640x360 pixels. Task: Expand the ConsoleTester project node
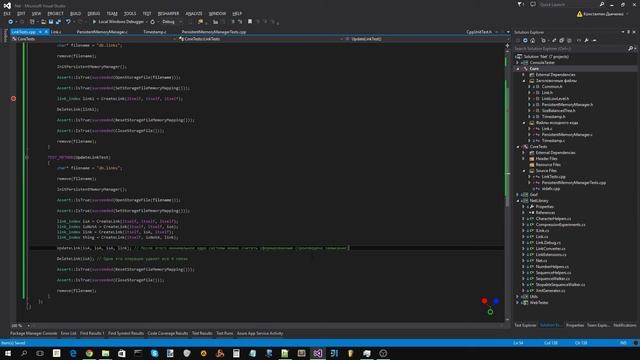click(518, 62)
